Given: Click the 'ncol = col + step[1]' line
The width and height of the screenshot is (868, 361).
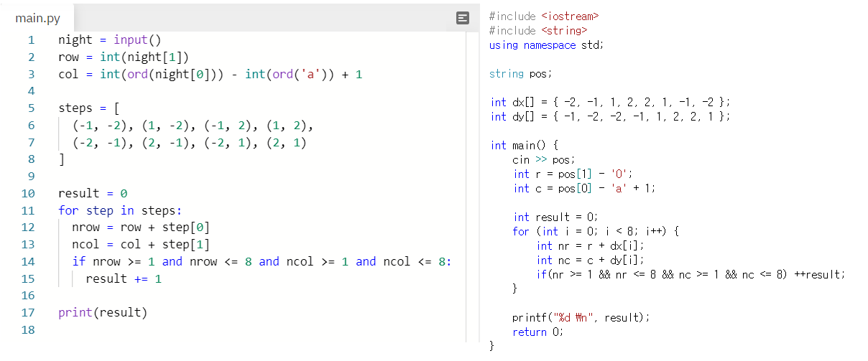Looking at the screenshot, I should [141, 244].
